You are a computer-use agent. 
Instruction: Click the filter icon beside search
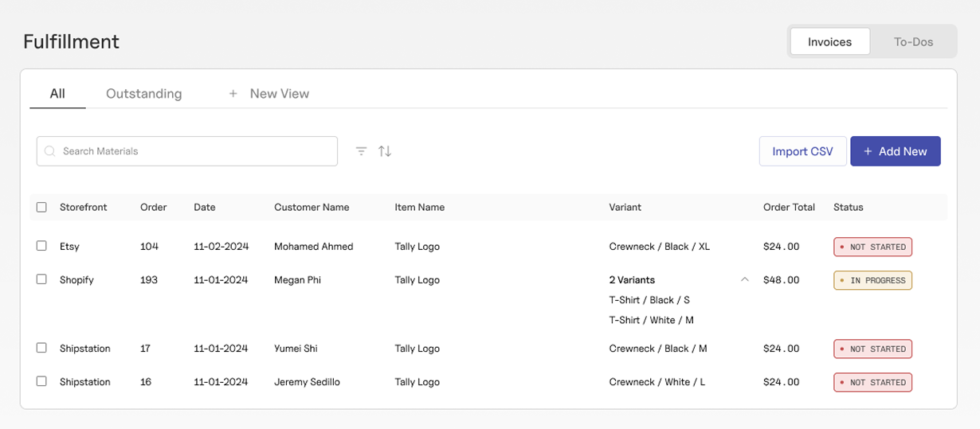point(361,151)
